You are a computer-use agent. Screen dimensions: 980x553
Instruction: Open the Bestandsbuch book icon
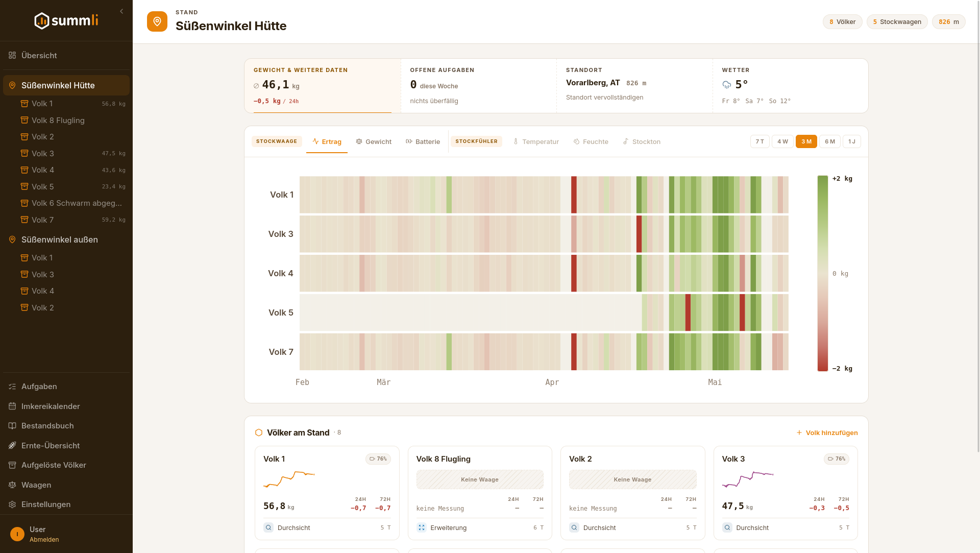(x=12, y=426)
